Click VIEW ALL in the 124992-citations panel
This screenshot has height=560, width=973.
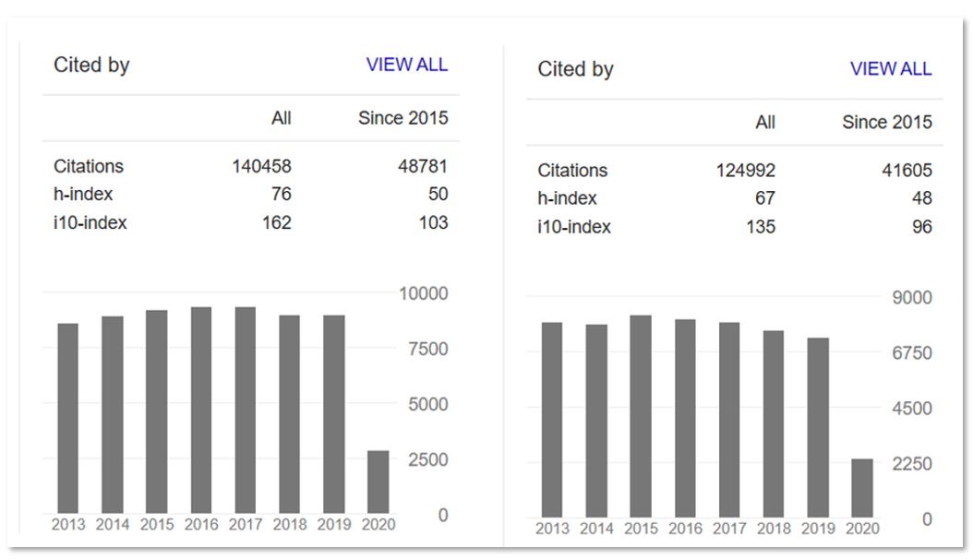(890, 69)
